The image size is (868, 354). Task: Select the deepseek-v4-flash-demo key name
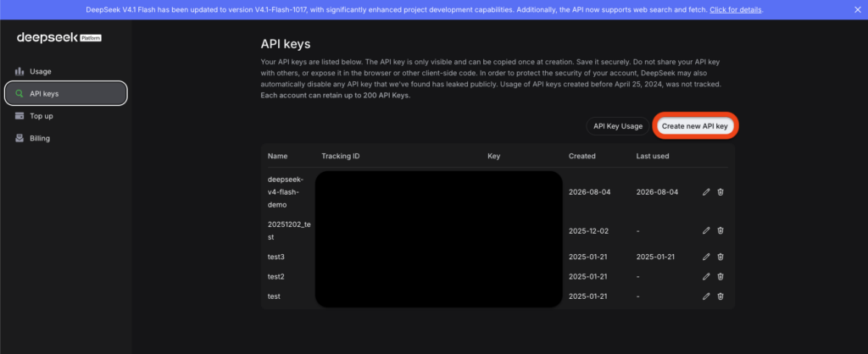click(287, 192)
